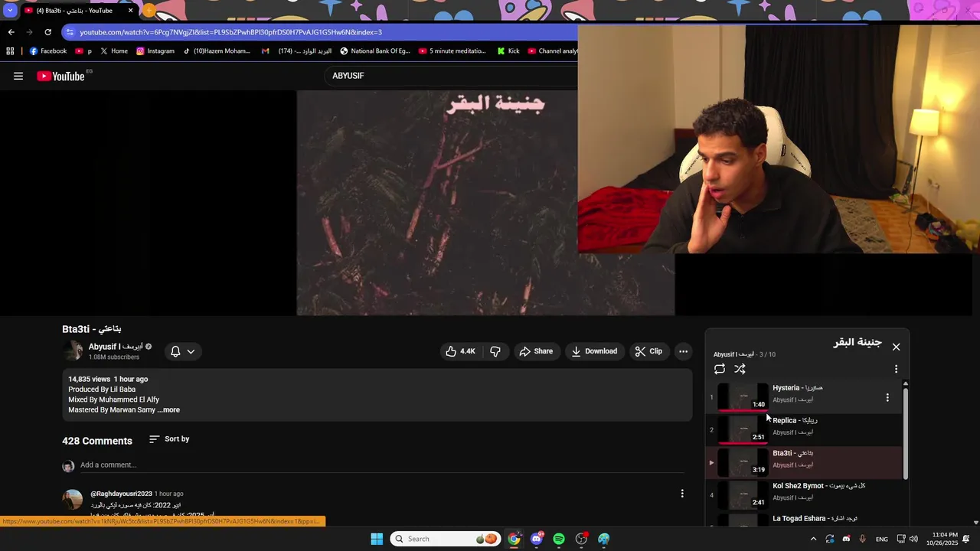The width and height of the screenshot is (980, 551).
Task: Open Chrome tab search dropdown arrow
Action: tap(9, 11)
